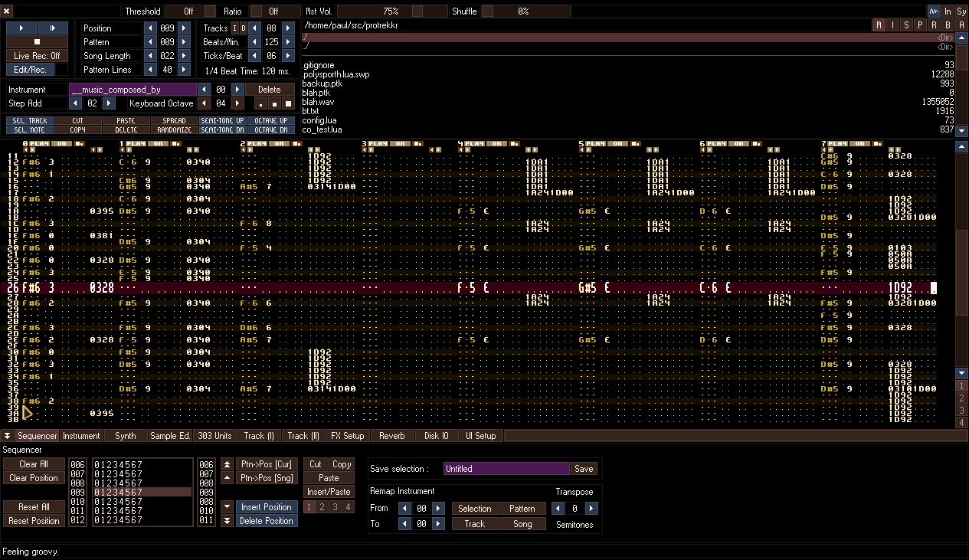Screen dimensions: 969x560
Task: Increase the Song Length
Action: click(184, 56)
